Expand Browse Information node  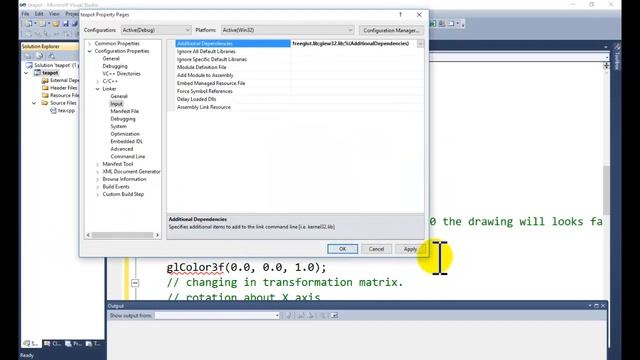coord(98,179)
